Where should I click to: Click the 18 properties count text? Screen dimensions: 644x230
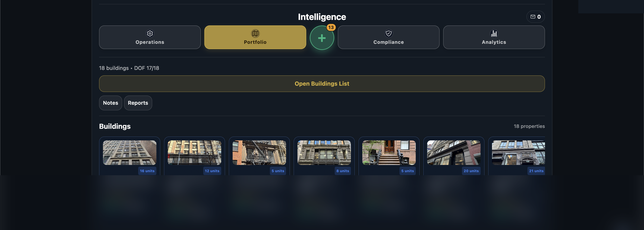pos(529,126)
